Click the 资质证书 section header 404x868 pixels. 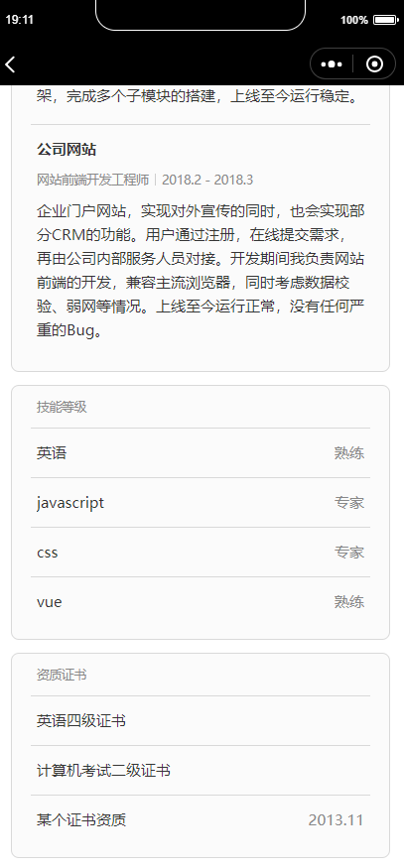[x=62, y=675]
